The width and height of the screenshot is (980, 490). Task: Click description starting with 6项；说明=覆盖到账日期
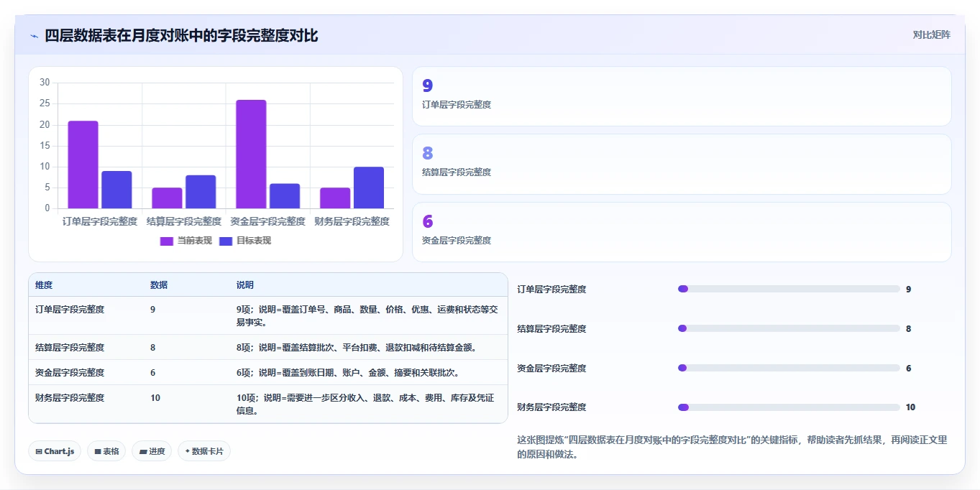[348, 373]
